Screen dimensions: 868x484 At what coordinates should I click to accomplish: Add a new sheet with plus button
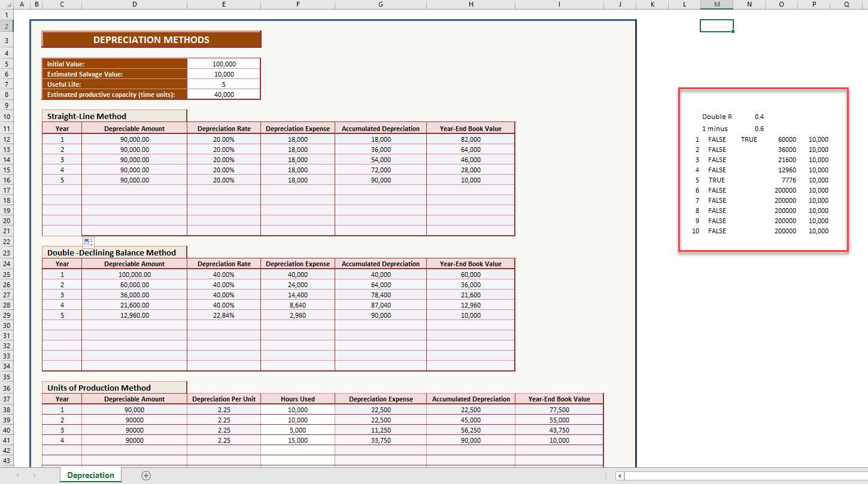(x=145, y=475)
